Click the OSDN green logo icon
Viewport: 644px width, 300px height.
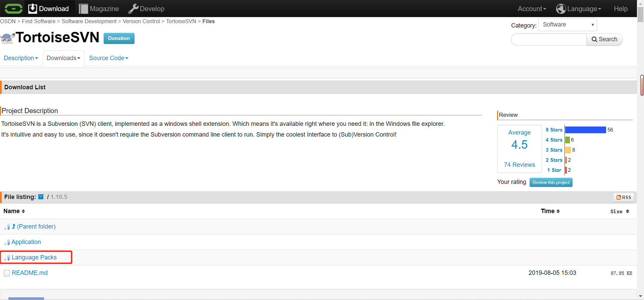coord(13,9)
